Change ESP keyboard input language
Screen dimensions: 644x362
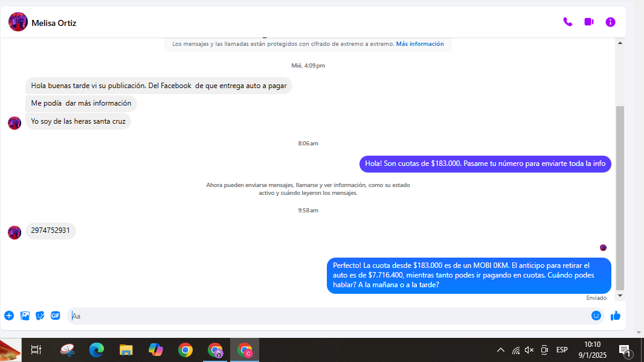562,350
